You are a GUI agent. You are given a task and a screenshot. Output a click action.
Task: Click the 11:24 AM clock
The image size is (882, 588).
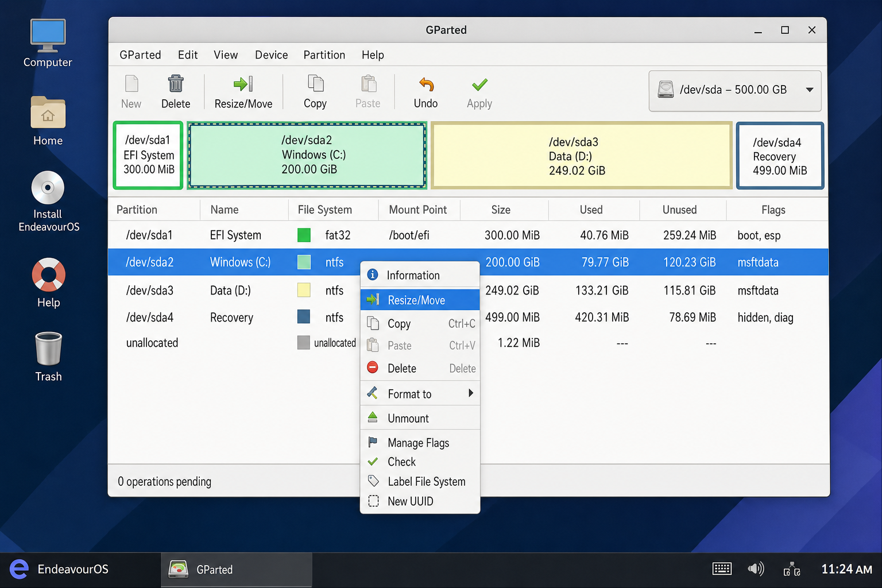[x=846, y=569]
